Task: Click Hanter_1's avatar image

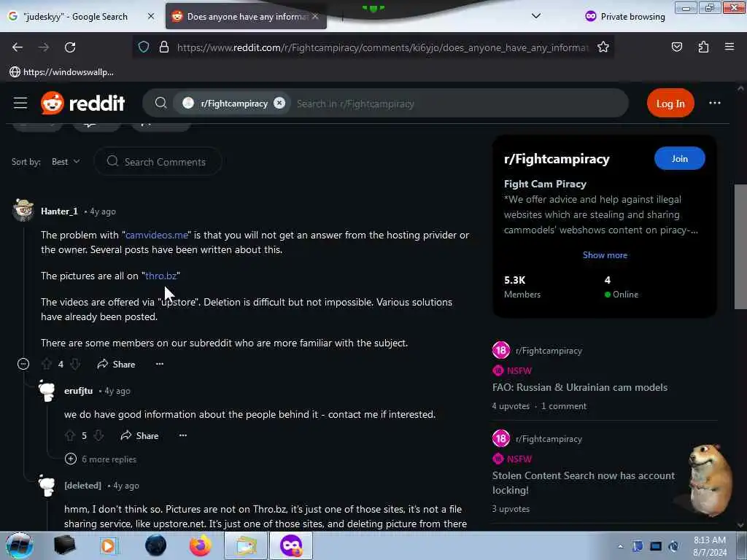Action: click(x=23, y=210)
